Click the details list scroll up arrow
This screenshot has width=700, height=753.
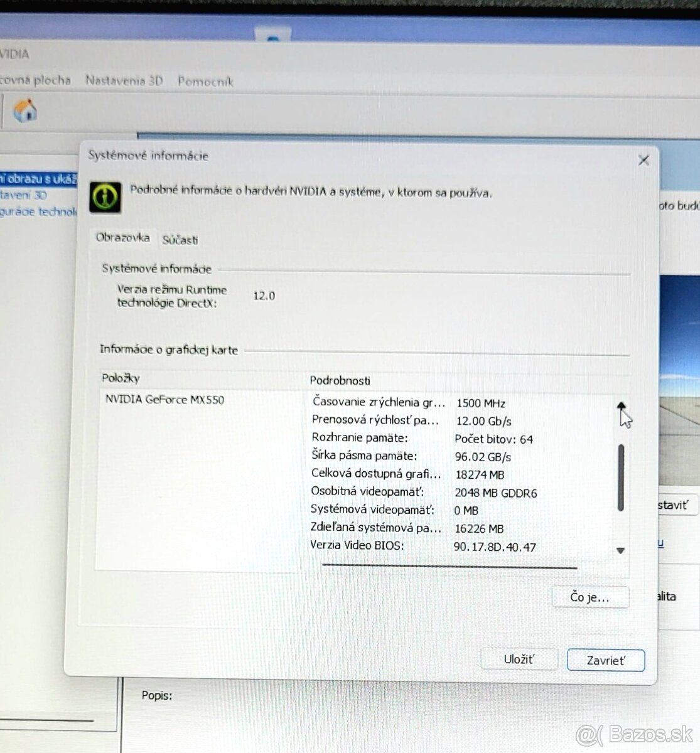pos(621,407)
